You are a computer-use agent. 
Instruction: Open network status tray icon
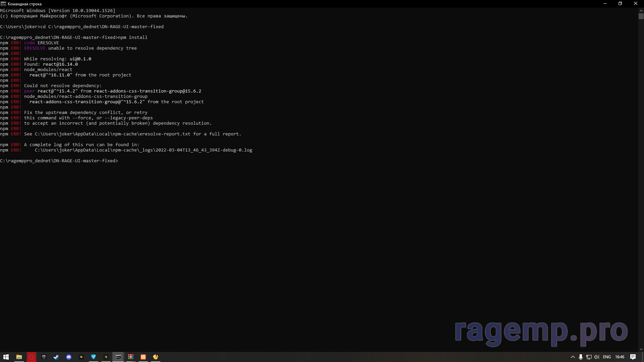tap(589, 357)
